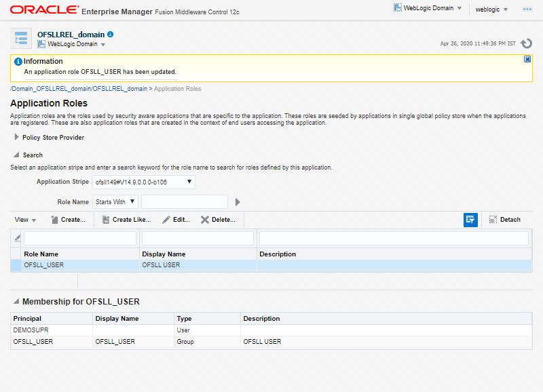Viewport: 543px width, 392px height.
Task: Open the Starts With role name operator dropdown
Action: [x=115, y=201]
